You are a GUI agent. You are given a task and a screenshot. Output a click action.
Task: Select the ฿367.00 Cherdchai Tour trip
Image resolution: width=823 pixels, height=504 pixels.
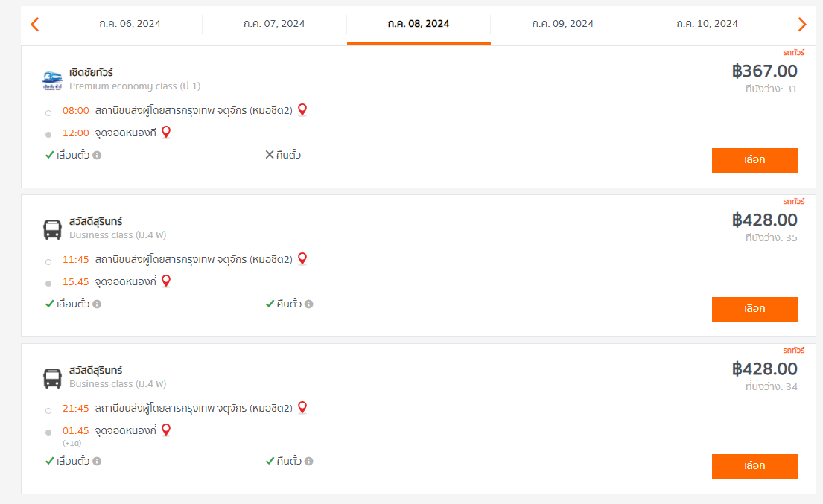(x=754, y=160)
